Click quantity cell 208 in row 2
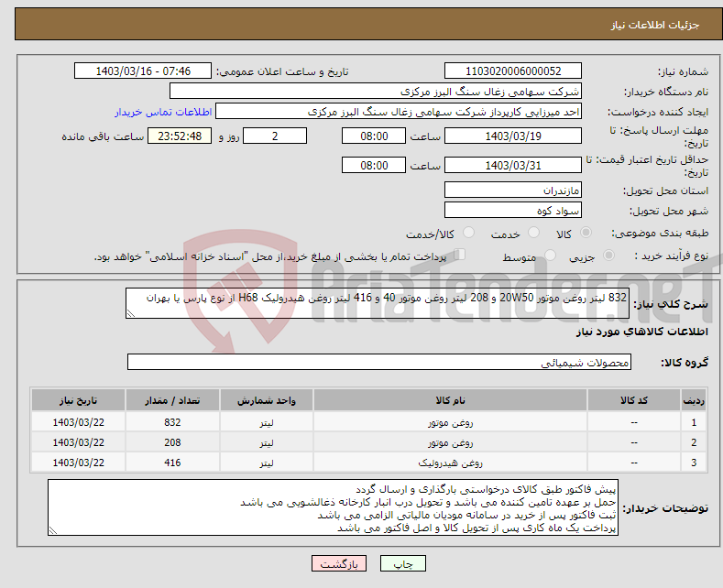Screen dimensions: 723x588 pos(172,442)
